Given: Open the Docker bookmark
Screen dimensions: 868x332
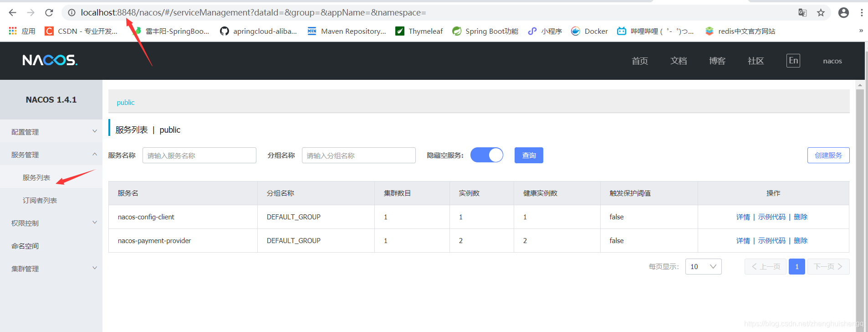Looking at the screenshot, I should (x=589, y=31).
